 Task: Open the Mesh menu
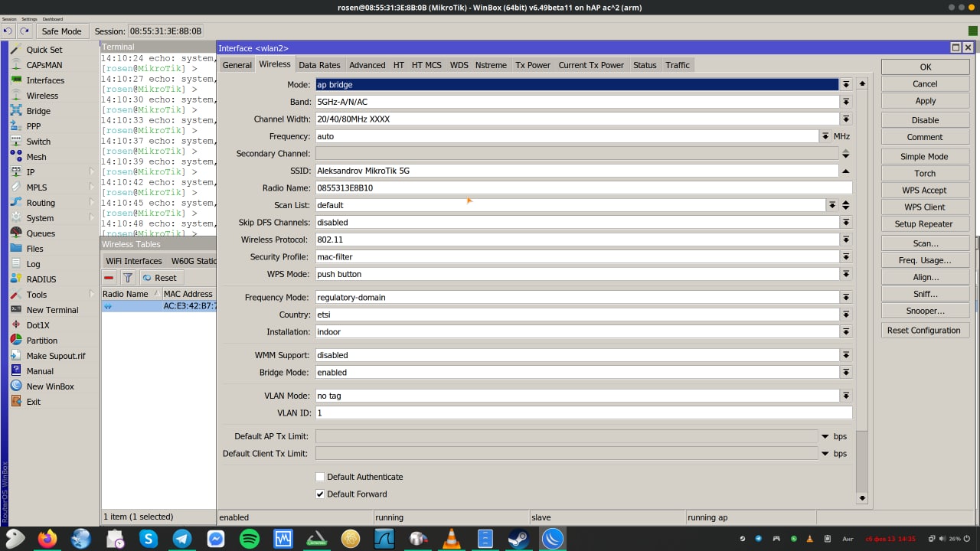[x=36, y=157]
